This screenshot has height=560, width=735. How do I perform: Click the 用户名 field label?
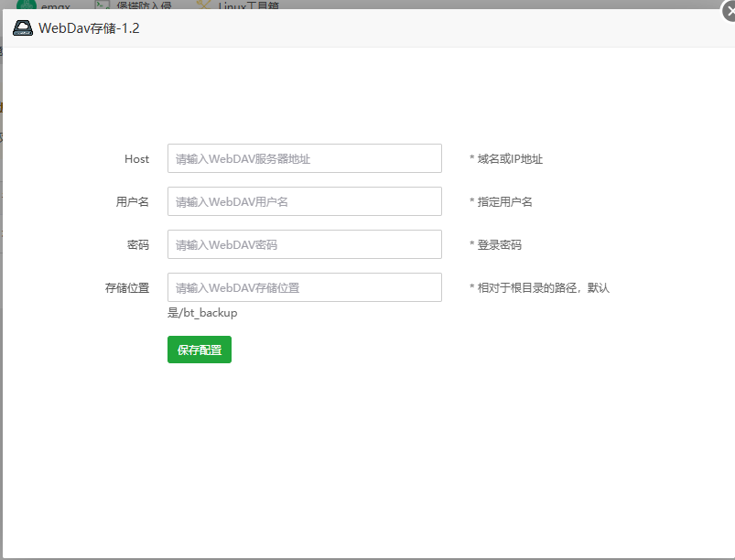pos(133,202)
